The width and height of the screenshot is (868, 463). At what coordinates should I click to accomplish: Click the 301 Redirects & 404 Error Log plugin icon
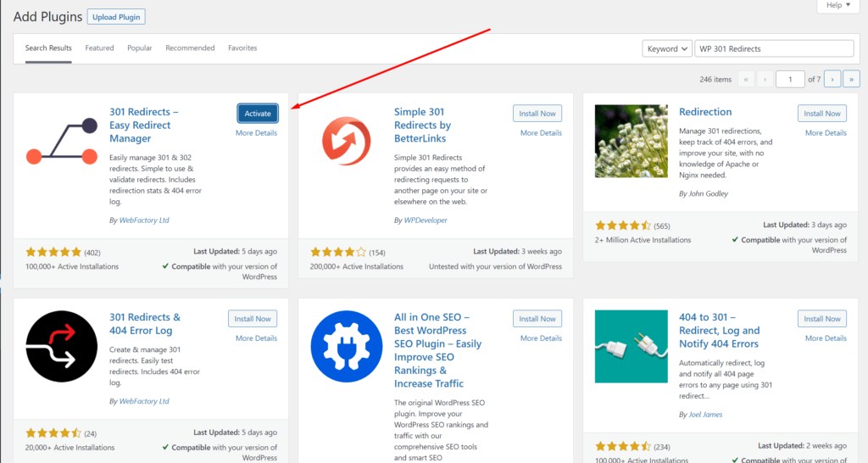coord(61,347)
